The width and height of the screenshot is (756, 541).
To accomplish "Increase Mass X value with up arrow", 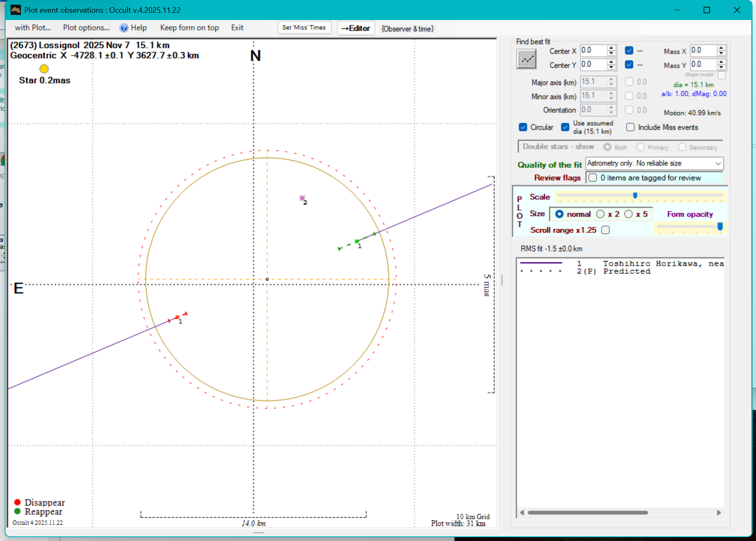I will 721,48.
